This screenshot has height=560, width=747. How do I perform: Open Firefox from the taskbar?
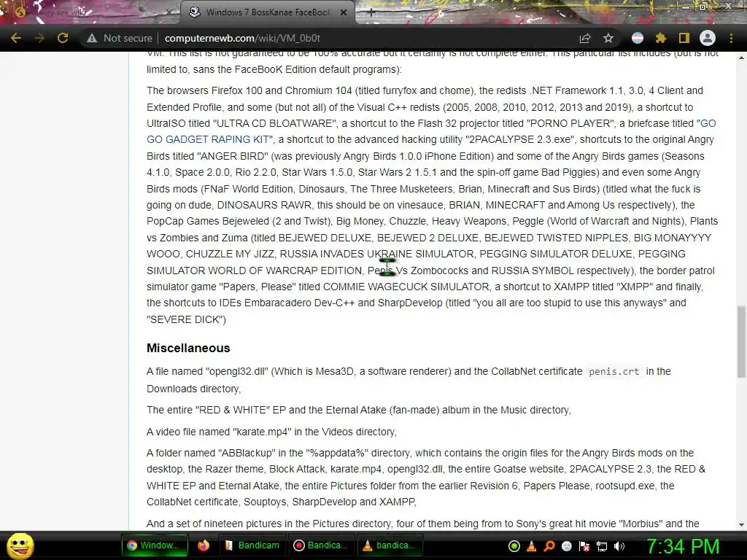[x=204, y=545]
